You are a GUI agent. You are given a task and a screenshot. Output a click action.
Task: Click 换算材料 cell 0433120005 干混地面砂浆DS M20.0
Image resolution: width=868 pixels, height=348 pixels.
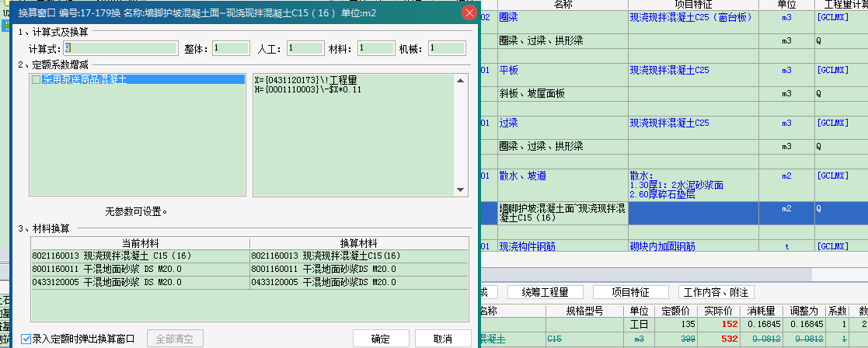click(359, 282)
